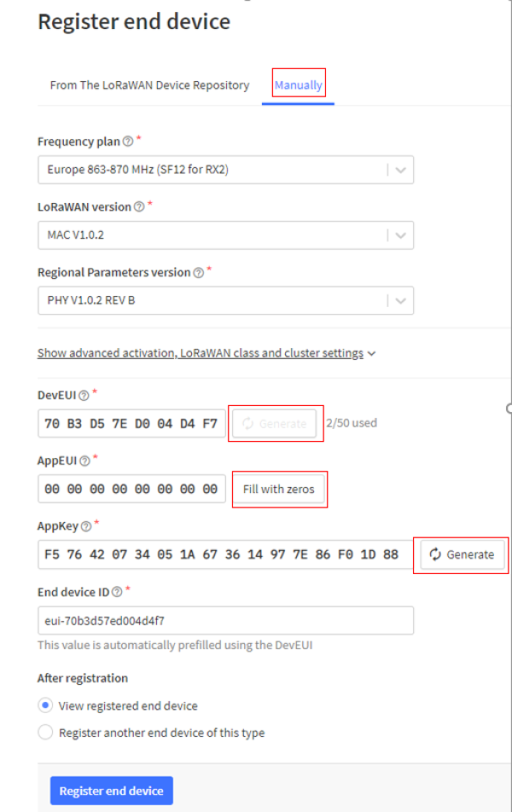Choose Register another end device of this type
This screenshot has height=812, width=512.
pyautogui.click(x=44, y=733)
